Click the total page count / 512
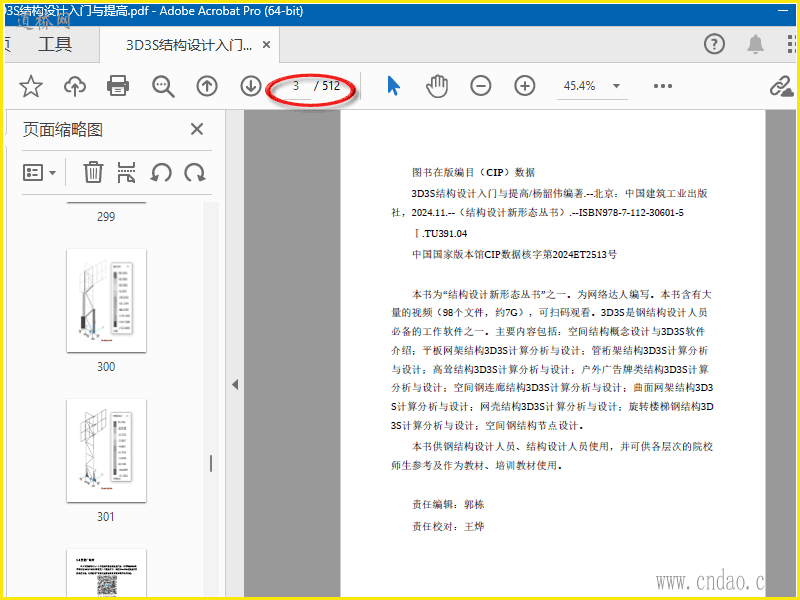 (x=327, y=86)
